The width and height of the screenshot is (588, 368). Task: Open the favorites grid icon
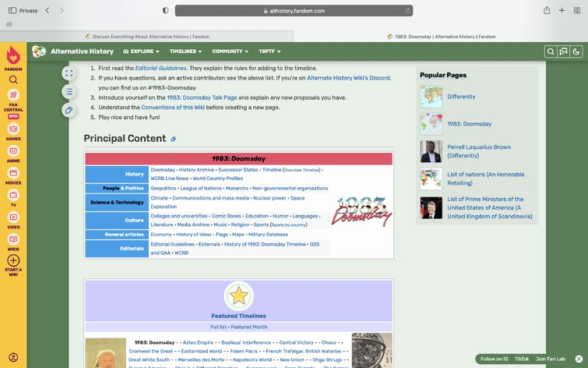(x=9, y=24)
